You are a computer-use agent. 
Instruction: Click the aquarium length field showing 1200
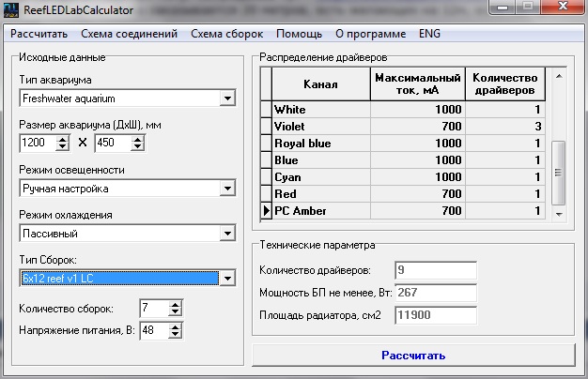(38, 144)
